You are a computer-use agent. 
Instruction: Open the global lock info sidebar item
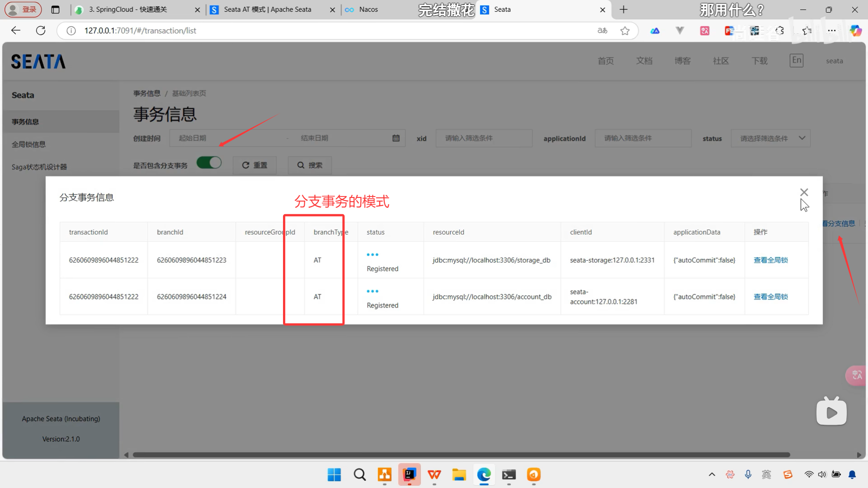28,144
